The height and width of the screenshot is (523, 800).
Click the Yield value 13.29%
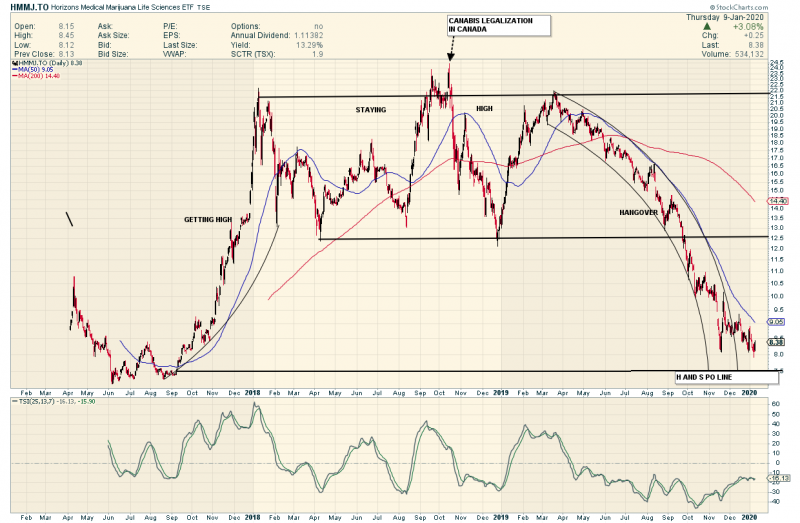tap(311, 45)
